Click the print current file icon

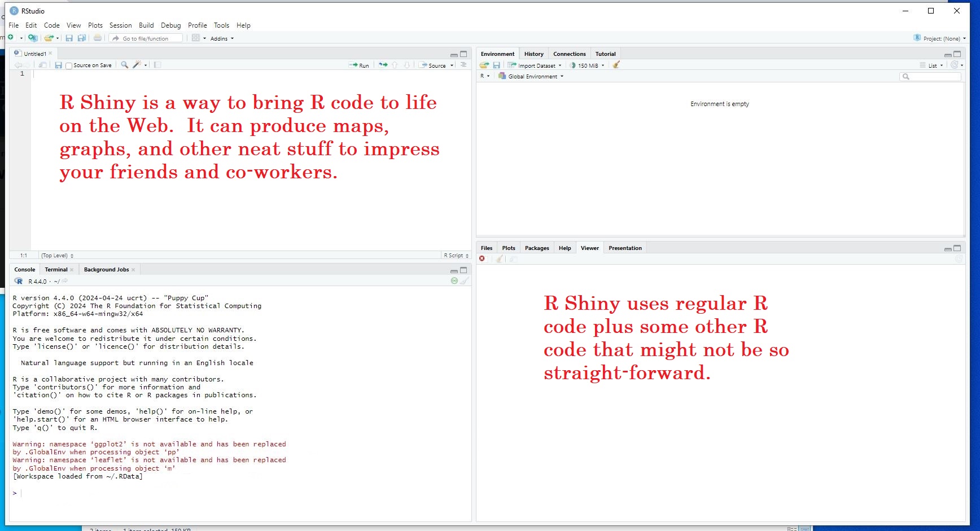coord(98,38)
